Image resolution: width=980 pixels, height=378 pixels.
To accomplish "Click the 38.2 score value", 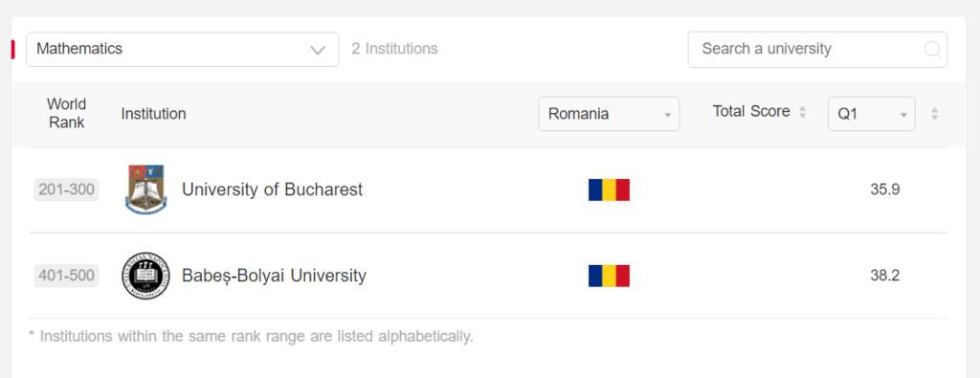I will pos(884,276).
